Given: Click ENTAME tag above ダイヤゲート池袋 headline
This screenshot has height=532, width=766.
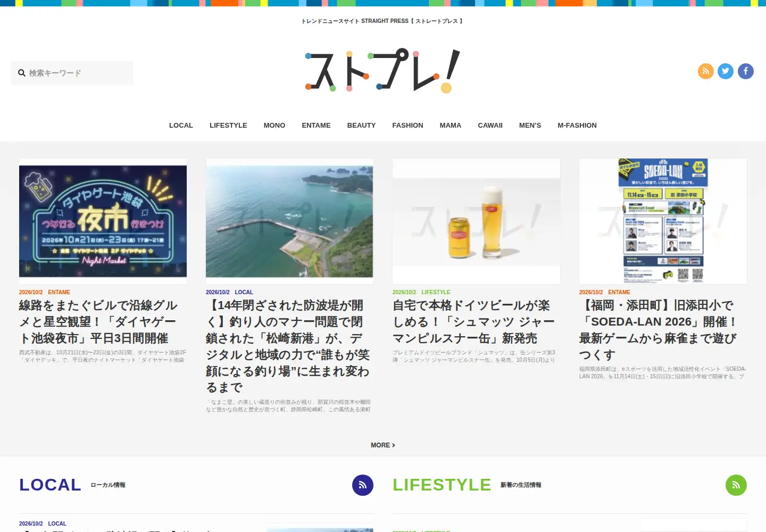Looking at the screenshot, I should pos(59,292).
